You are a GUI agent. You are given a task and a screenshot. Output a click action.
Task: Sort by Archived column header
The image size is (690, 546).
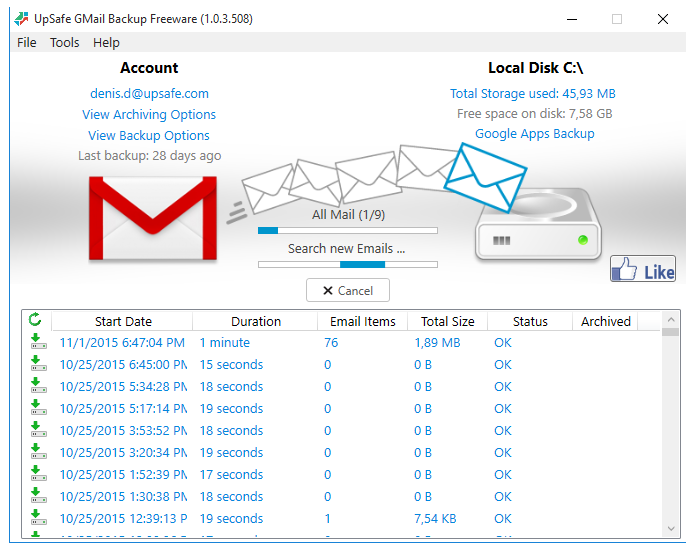(606, 321)
